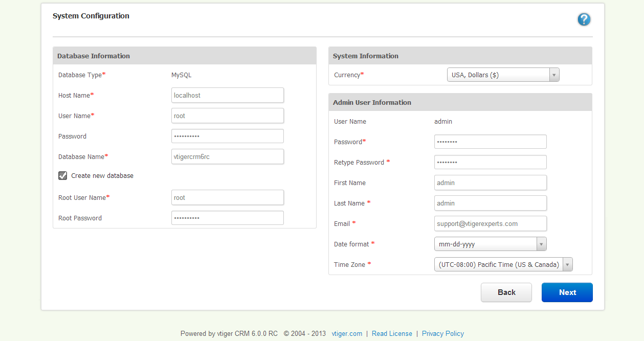Focus the Retype Password field
This screenshot has width=644, height=341.
point(491,162)
